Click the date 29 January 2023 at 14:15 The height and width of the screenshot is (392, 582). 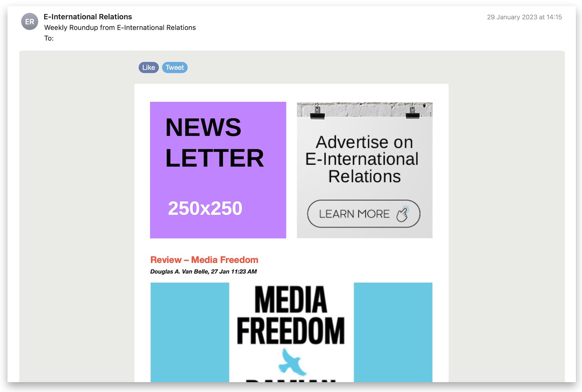pos(524,17)
